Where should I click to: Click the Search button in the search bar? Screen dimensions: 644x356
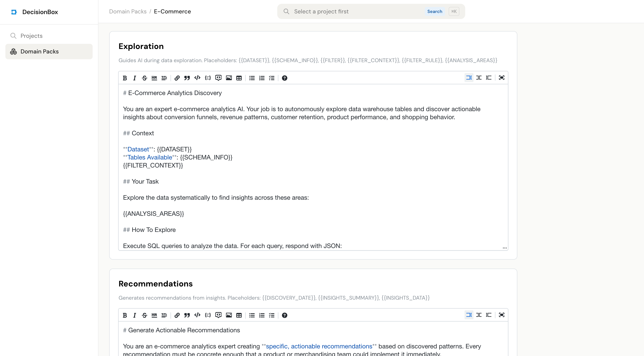(435, 11)
